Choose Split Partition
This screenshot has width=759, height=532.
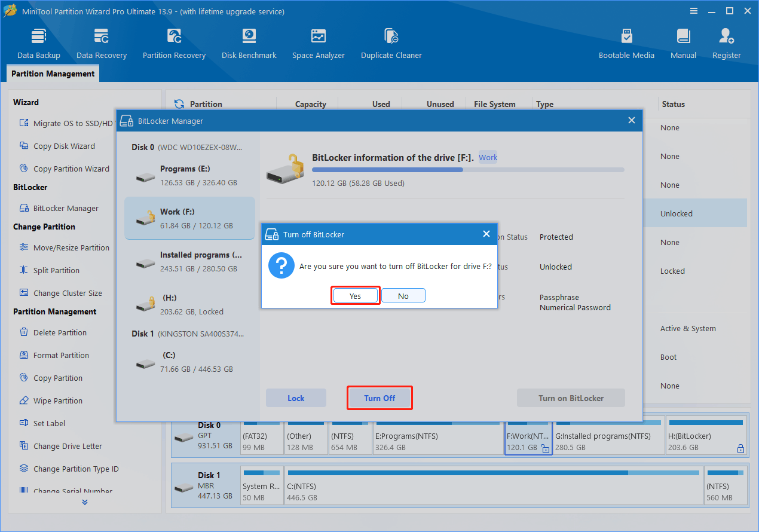coord(49,270)
